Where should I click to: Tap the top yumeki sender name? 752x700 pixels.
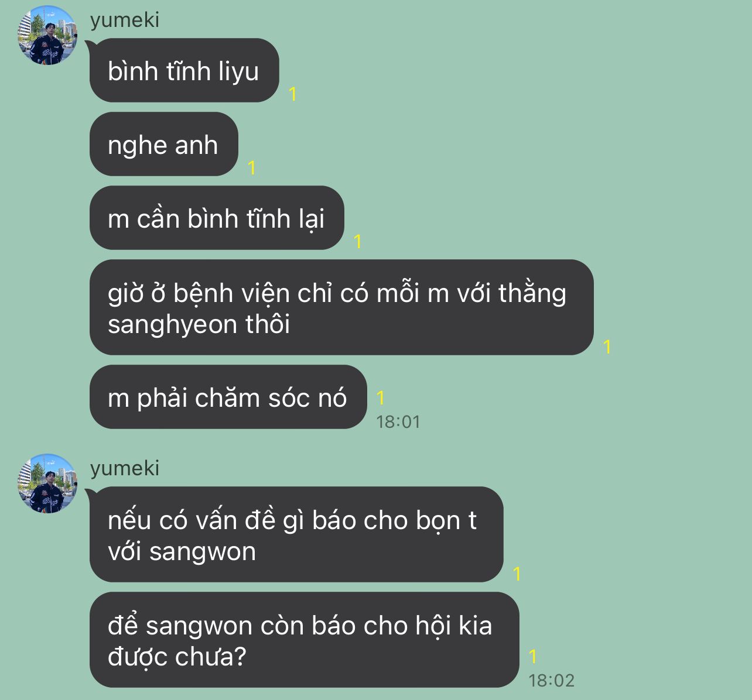click(125, 20)
